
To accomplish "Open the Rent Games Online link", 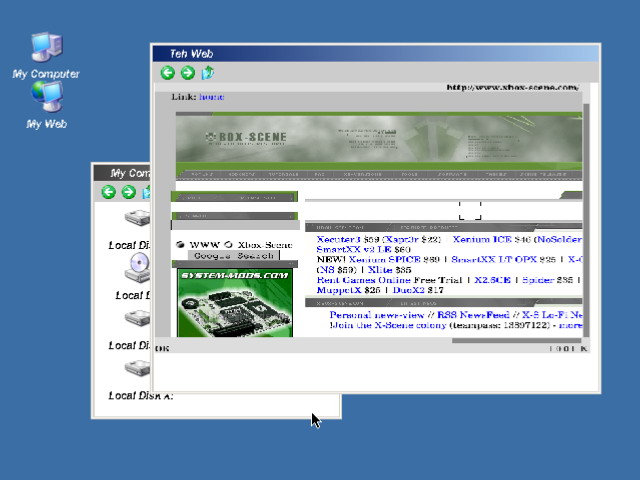I will [x=363, y=280].
